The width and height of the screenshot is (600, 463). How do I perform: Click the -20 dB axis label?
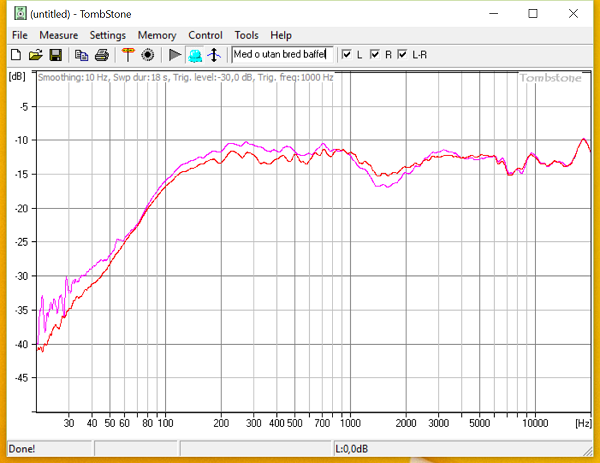pyautogui.click(x=21, y=209)
